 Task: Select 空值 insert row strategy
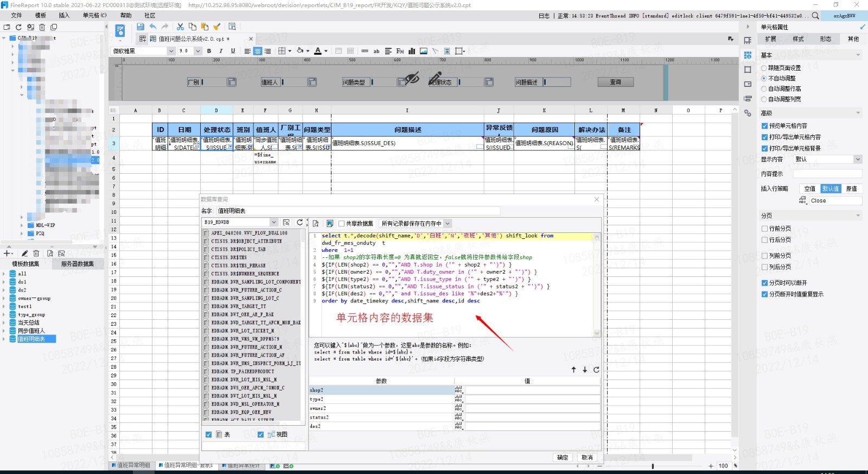click(810, 188)
